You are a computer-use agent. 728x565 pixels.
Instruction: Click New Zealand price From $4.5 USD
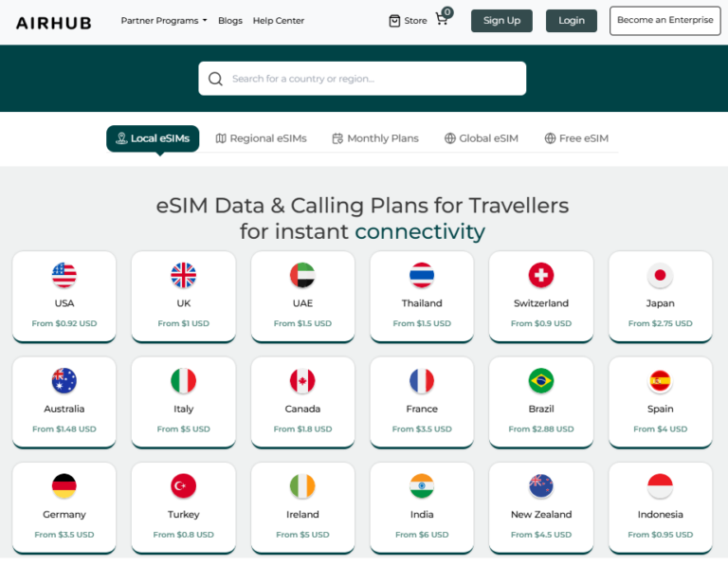pyautogui.click(x=541, y=535)
